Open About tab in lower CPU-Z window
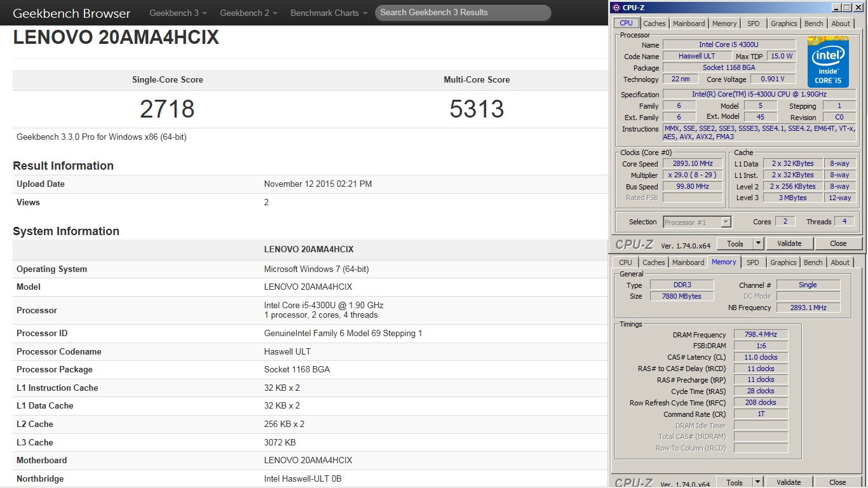868x488 pixels. [x=840, y=262]
